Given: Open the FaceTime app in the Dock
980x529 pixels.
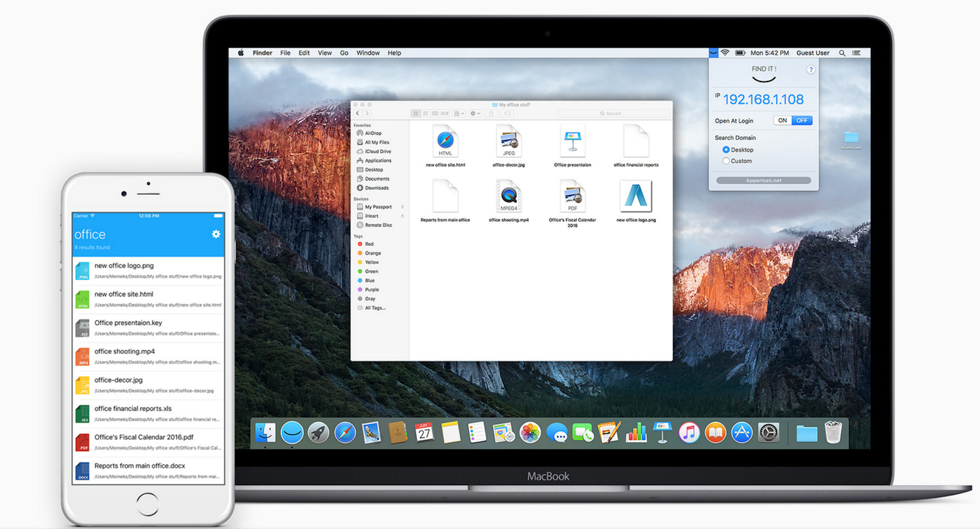Looking at the screenshot, I should (x=583, y=432).
